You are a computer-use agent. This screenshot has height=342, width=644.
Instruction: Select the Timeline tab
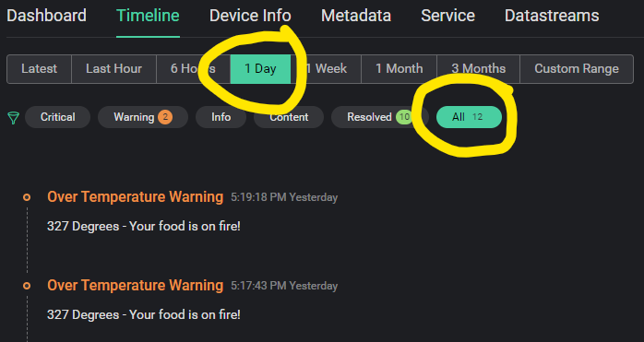(148, 16)
